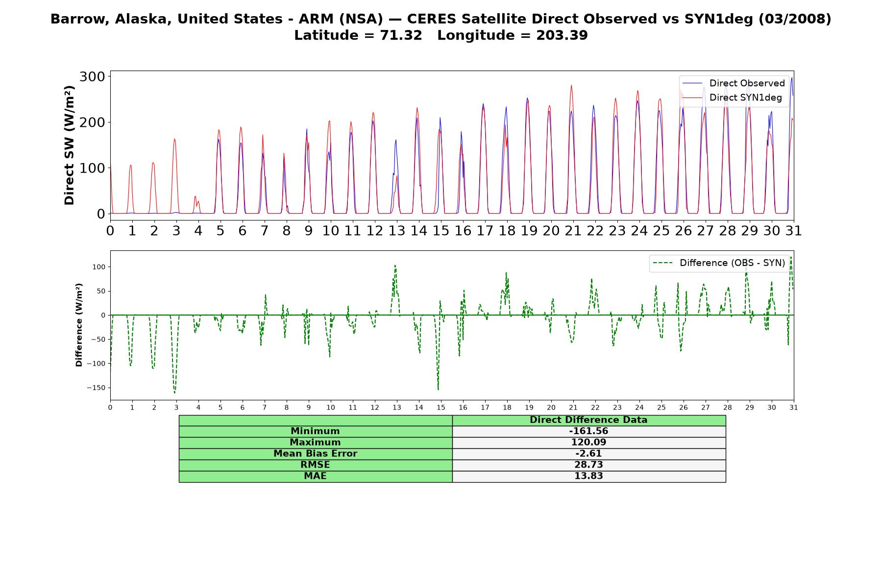The height and width of the screenshot is (588, 882).
Task: Select the Minimum row label in table
Action: pos(316,431)
